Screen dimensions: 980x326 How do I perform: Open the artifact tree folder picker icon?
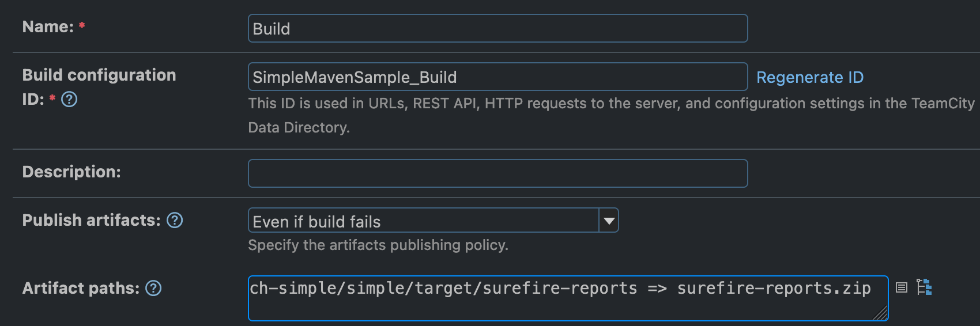coord(924,287)
